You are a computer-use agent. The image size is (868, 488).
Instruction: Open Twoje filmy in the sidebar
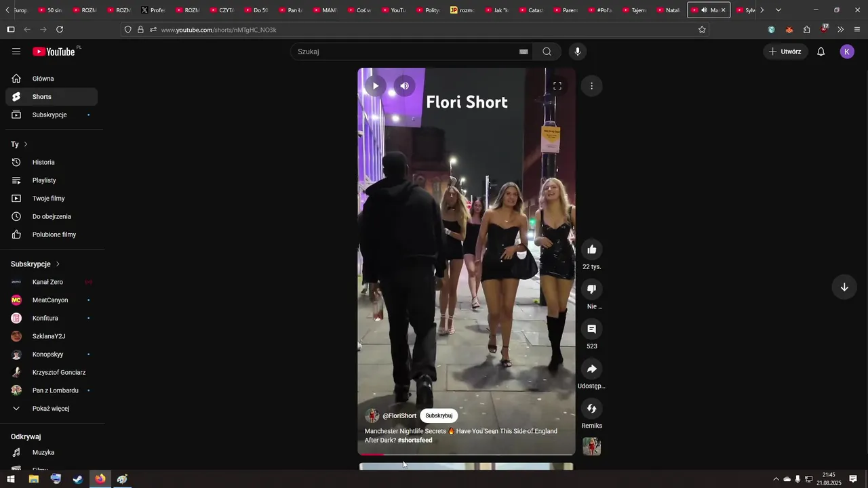tap(52, 199)
